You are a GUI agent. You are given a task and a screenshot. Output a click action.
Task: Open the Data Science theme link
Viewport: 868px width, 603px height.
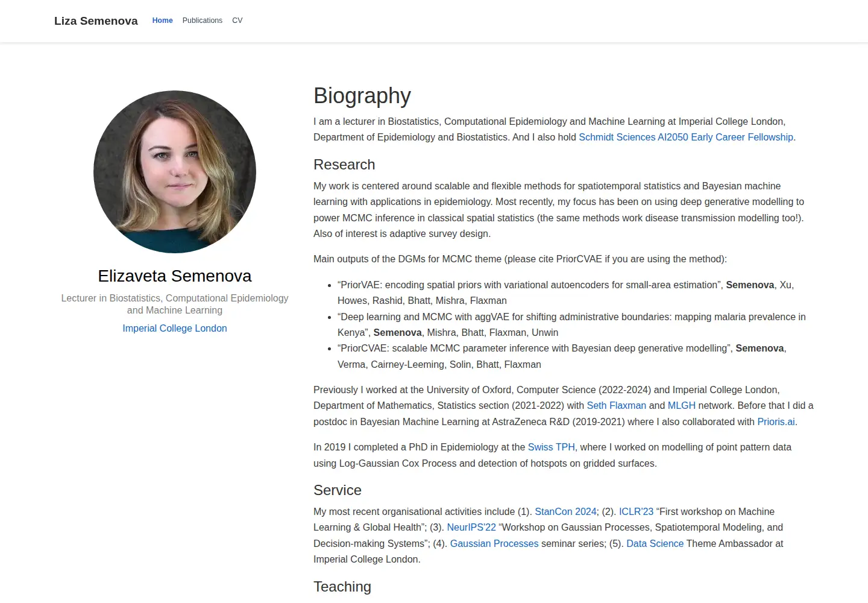point(655,543)
